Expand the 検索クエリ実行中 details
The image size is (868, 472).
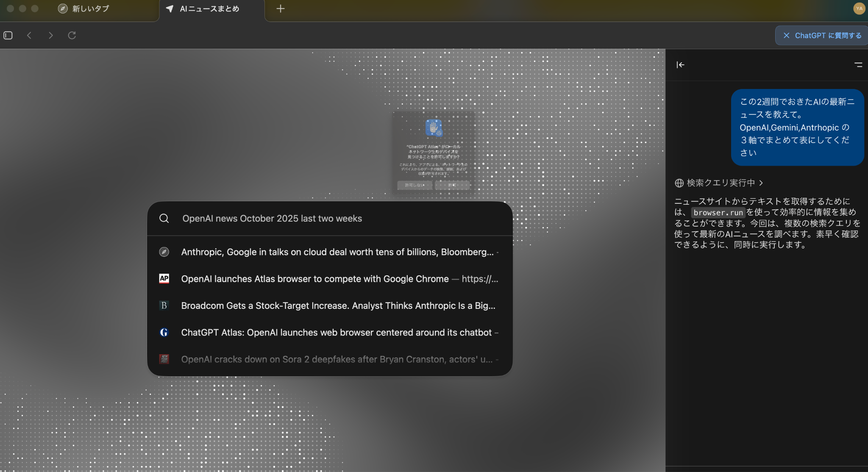tap(721, 183)
